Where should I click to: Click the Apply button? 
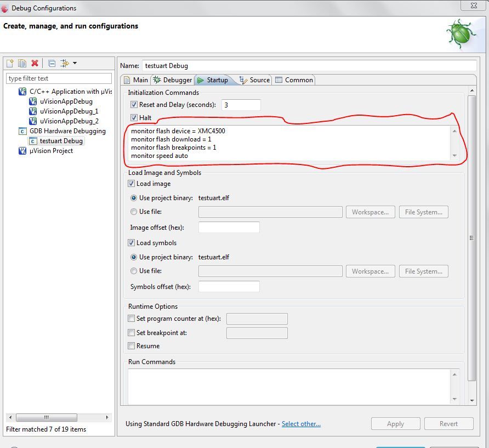395,424
